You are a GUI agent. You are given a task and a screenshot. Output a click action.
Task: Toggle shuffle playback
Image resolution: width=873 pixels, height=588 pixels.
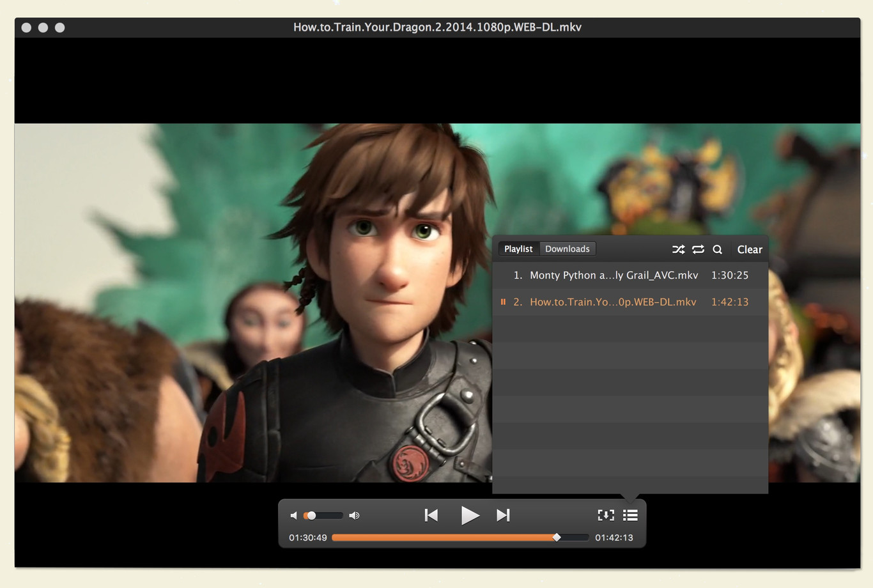[679, 249]
